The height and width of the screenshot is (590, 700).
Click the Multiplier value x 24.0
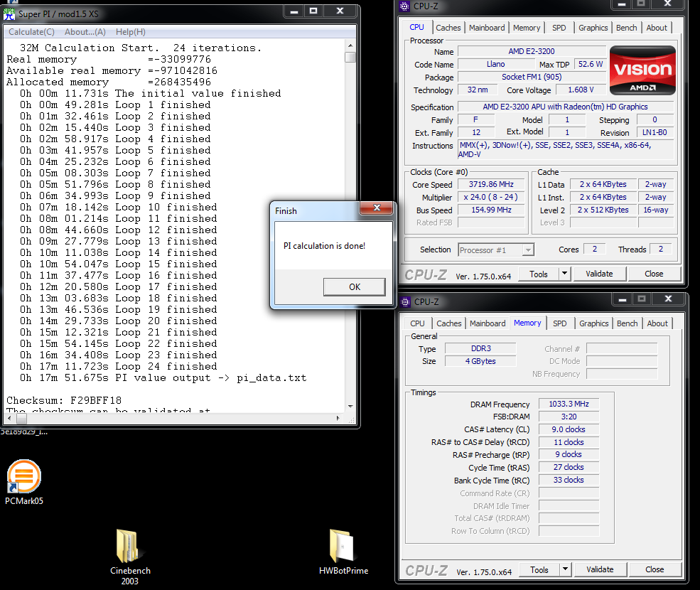[x=491, y=197]
